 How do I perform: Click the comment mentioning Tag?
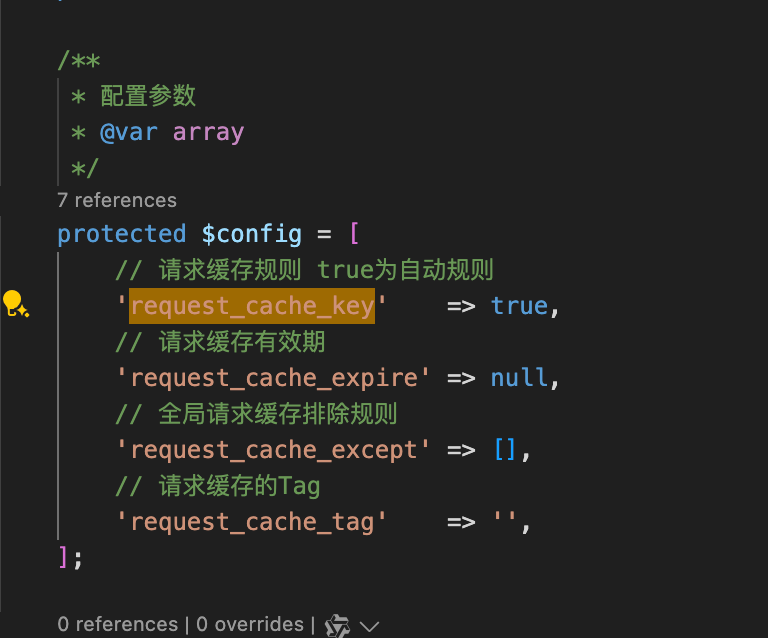coord(218,485)
